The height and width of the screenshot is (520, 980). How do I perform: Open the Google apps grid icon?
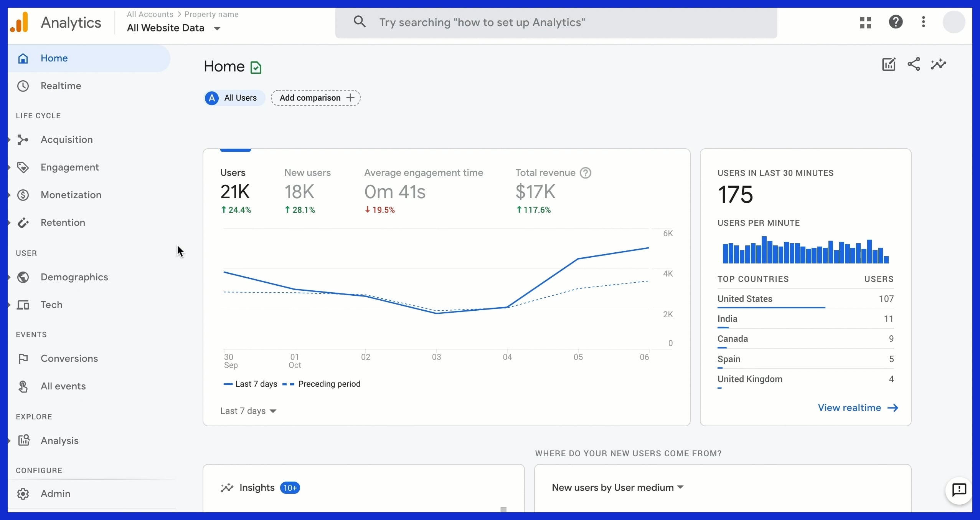pos(865,22)
